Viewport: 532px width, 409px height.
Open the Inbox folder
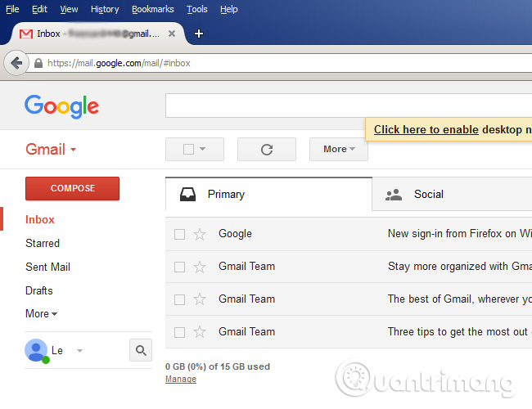point(40,219)
